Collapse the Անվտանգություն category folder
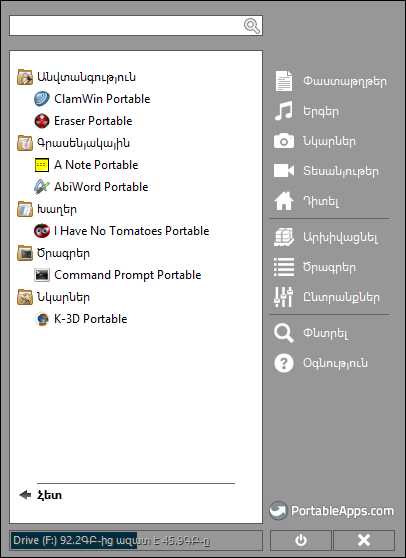Screen dimensions: 406x558 tap(76, 77)
